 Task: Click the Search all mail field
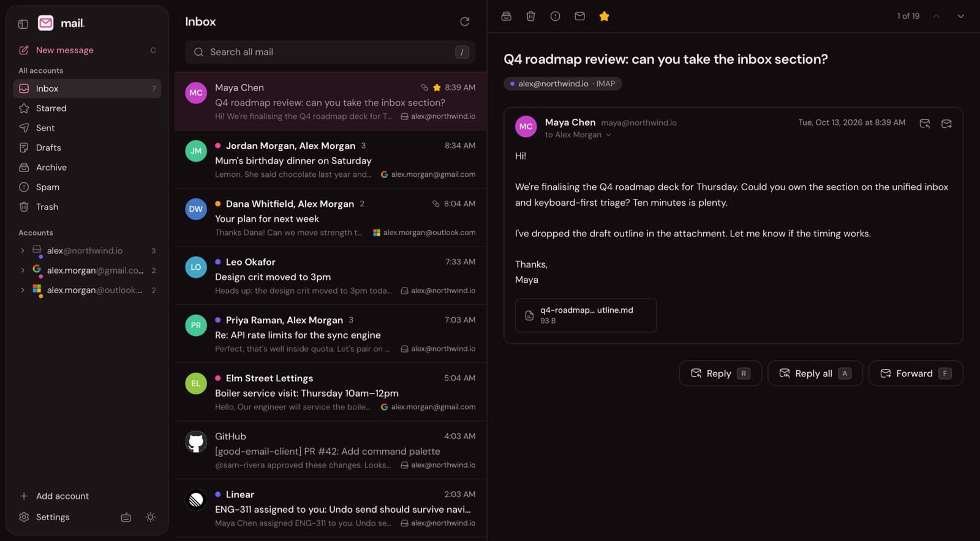[330, 52]
